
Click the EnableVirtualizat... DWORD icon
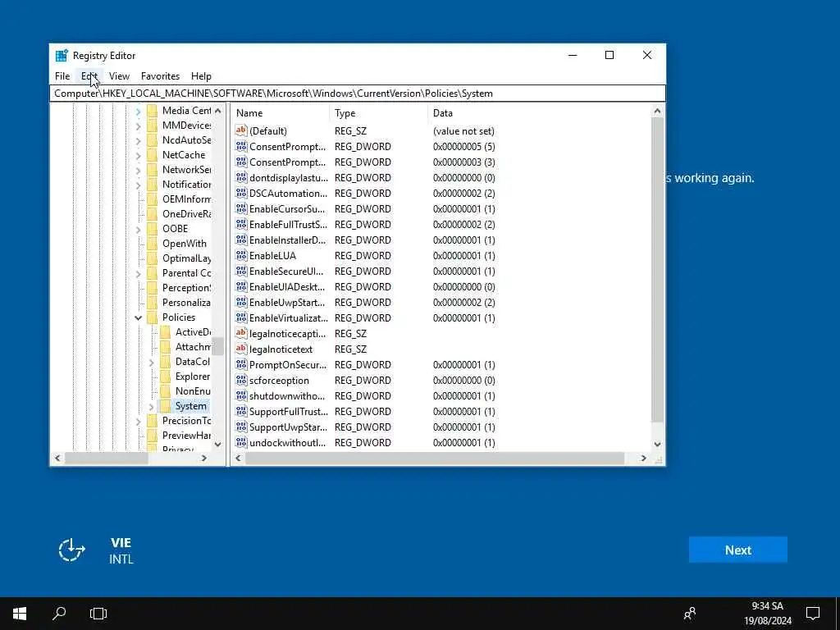[241, 317]
